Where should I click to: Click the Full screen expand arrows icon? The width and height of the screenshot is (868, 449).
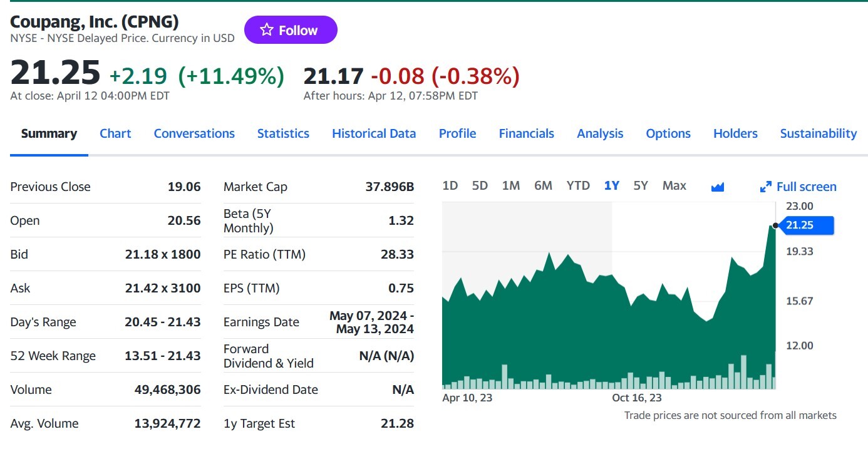765,187
